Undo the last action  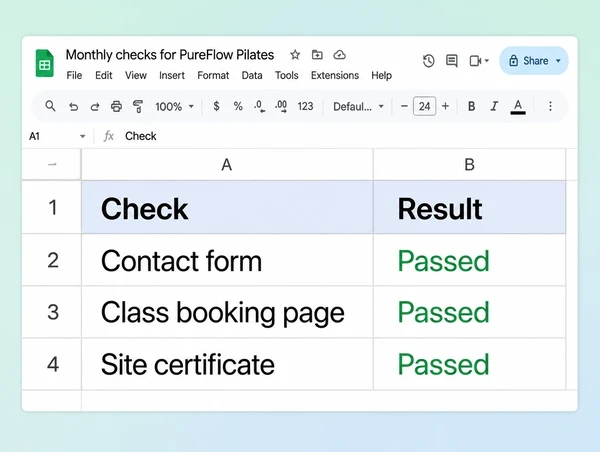pos(73,106)
